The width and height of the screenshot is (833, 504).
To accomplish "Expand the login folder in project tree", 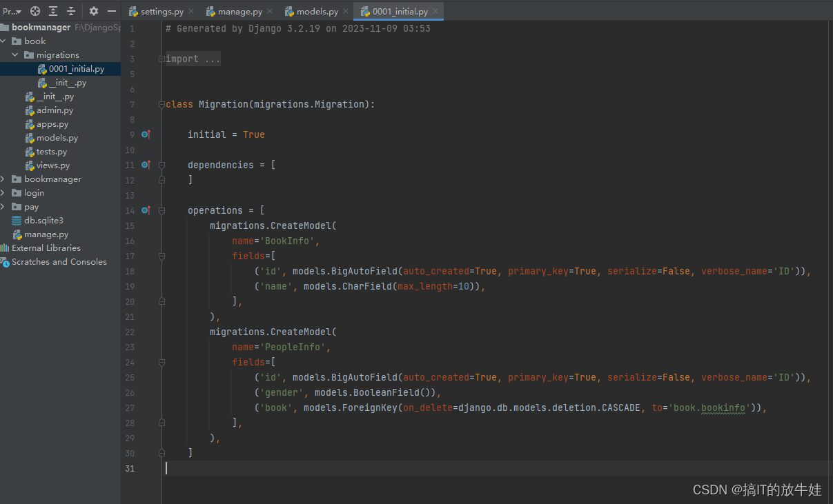I will tap(3, 193).
